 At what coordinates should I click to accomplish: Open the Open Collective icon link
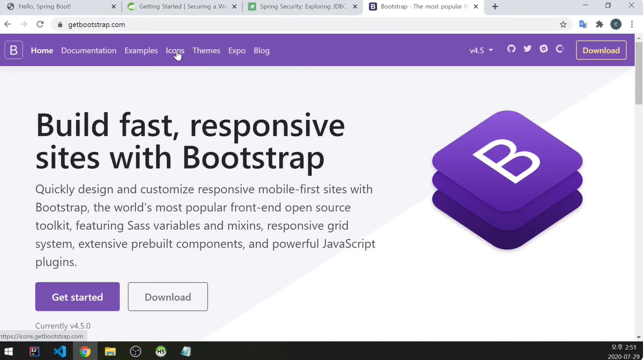[x=560, y=49]
